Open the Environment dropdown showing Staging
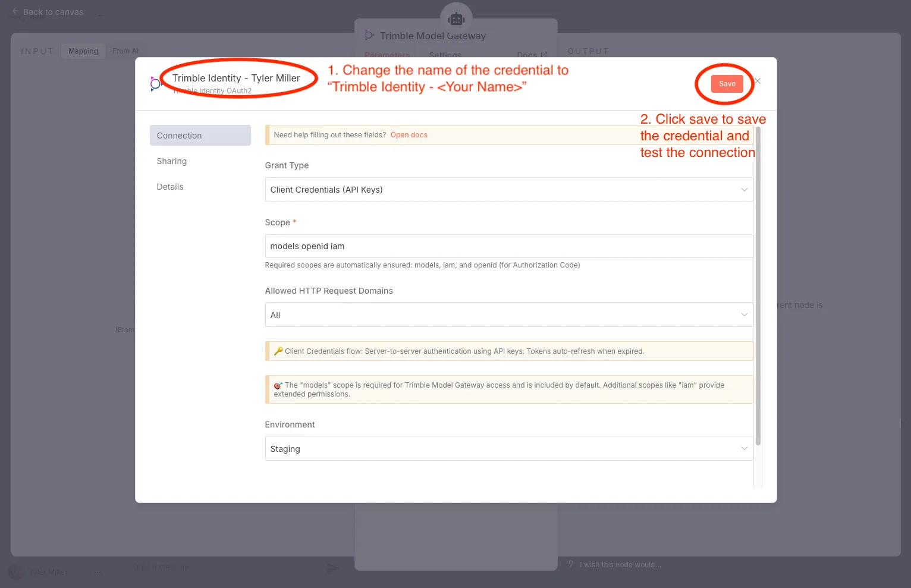The width and height of the screenshot is (911, 588). point(509,449)
